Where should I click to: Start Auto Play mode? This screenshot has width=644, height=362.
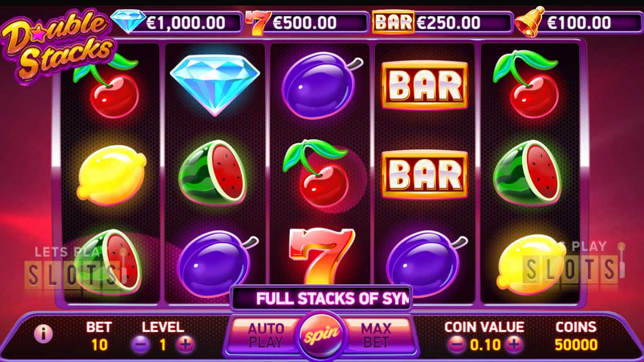pyautogui.click(x=265, y=336)
